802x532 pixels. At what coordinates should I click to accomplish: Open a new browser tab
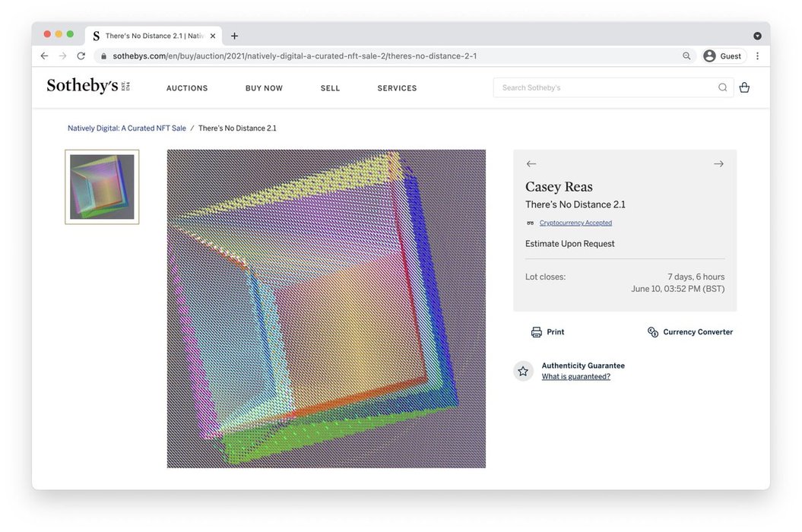coord(234,36)
